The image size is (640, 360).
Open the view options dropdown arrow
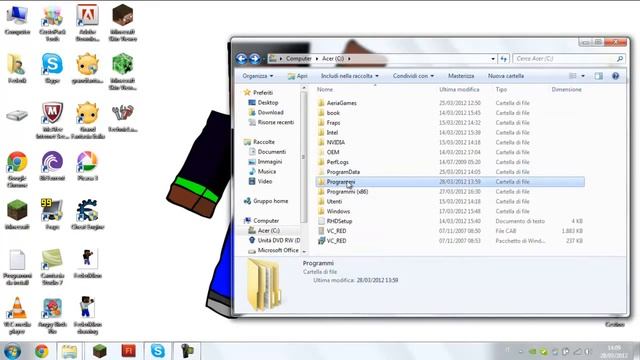click(x=583, y=76)
